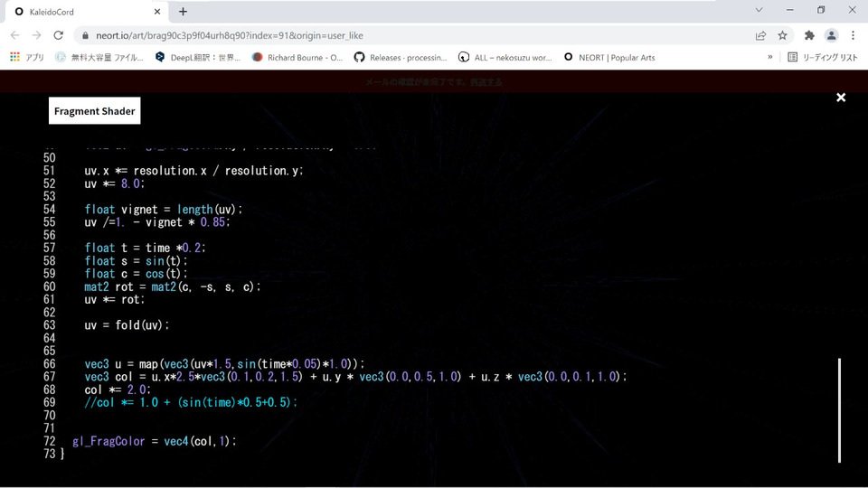The height and width of the screenshot is (488, 868).
Task: Go forward to next page
Action: pyautogui.click(x=36, y=35)
